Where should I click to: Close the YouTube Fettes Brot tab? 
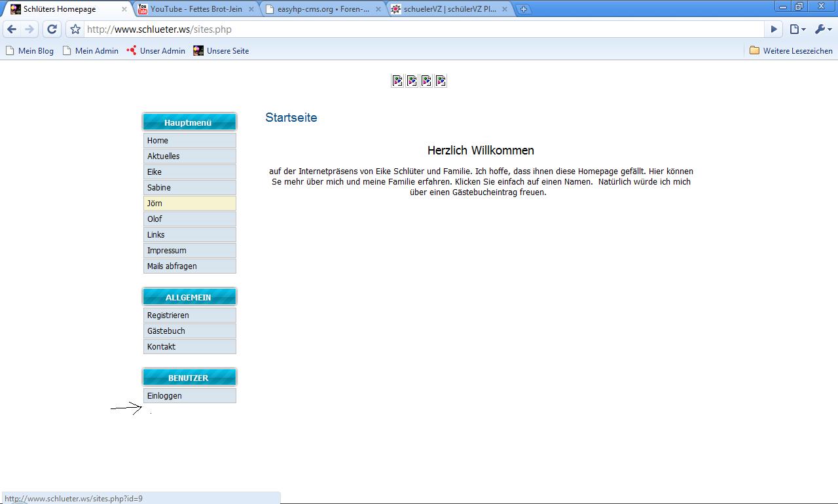click(x=251, y=9)
